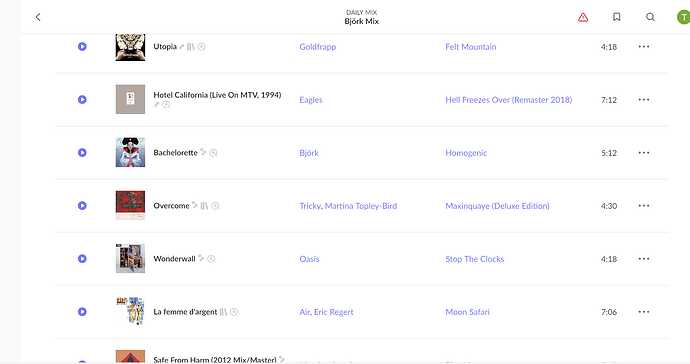Open more options for Bachelorette
The height and width of the screenshot is (364, 690).
pos(644,153)
